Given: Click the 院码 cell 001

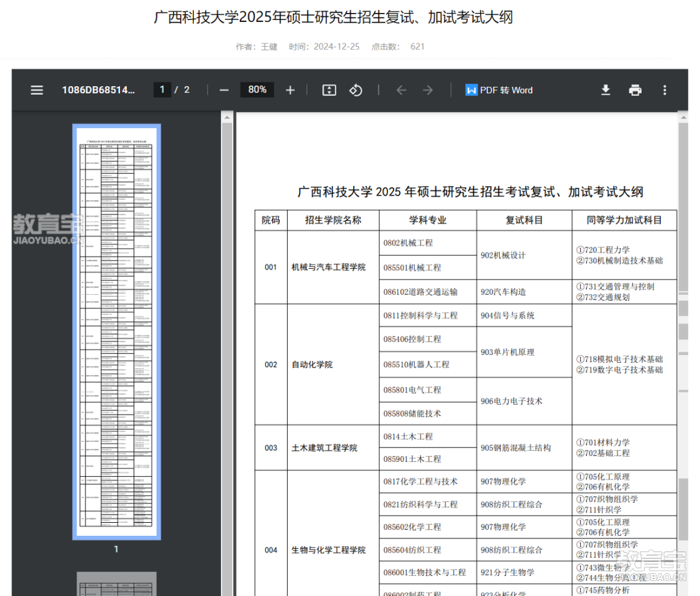Looking at the screenshot, I should [271, 267].
